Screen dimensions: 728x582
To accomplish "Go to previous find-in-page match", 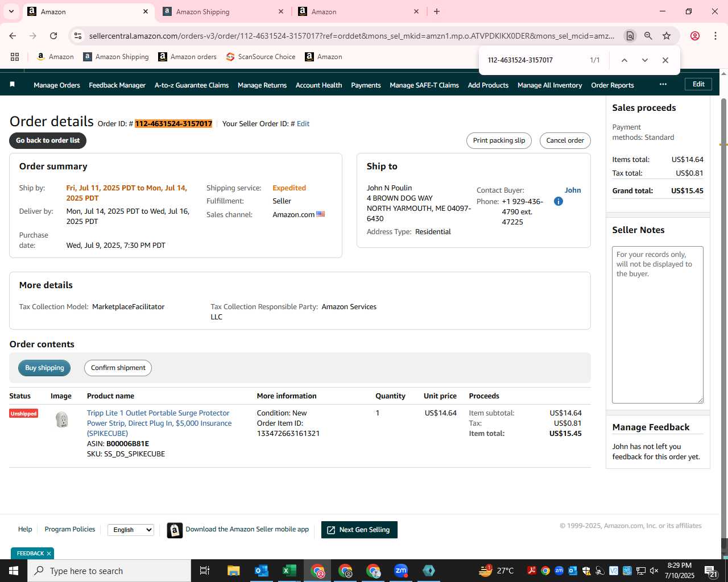I will 624,60.
